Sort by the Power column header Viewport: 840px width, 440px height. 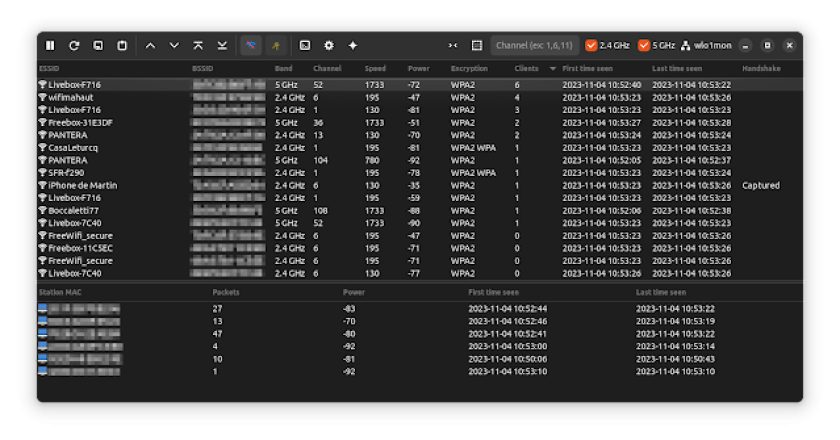click(x=419, y=69)
